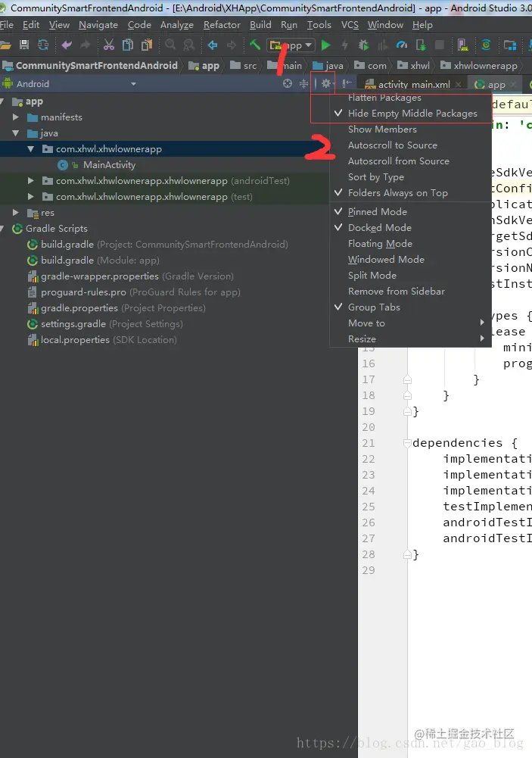Uncheck Hide Empty Middle Packages

[411, 113]
